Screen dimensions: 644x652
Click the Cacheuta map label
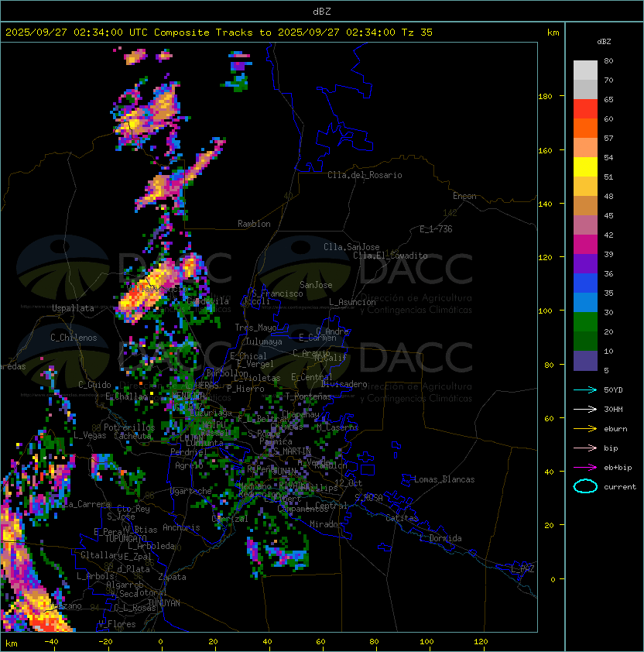click(132, 436)
